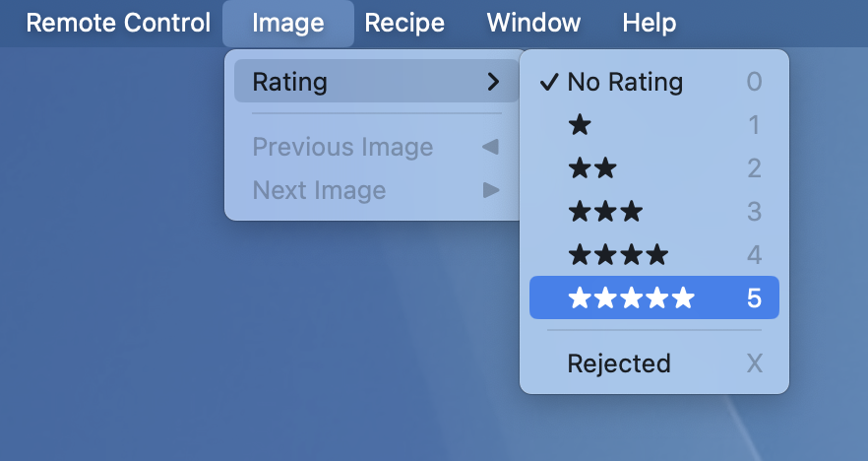Screen dimensions: 868x461
Task: Click the right triangle beside Next Image
Action: pyautogui.click(x=491, y=190)
